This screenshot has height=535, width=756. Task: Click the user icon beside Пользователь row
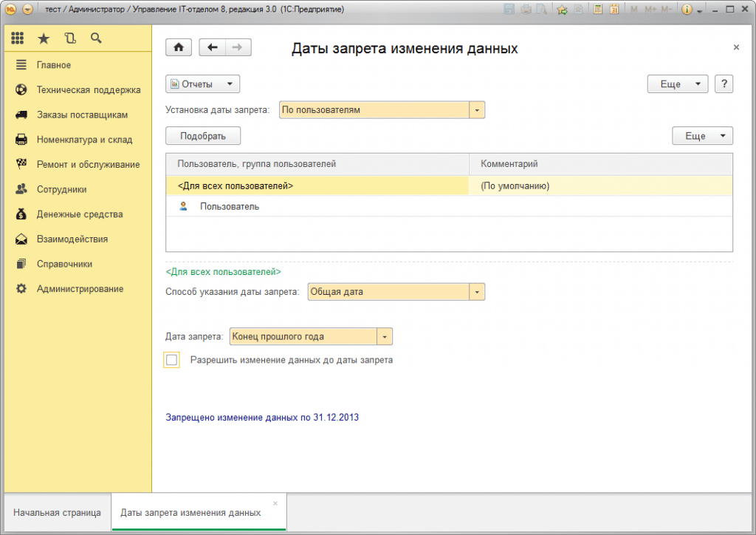pyautogui.click(x=183, y=206)
